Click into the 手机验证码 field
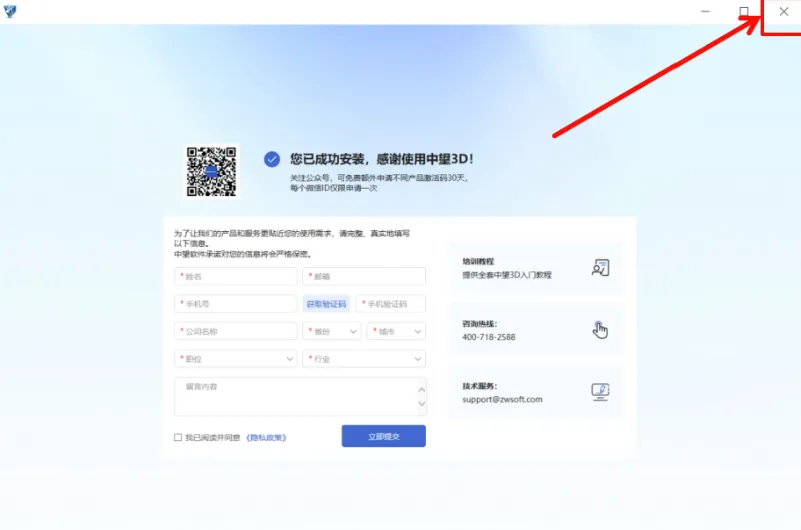 tap(391, 304)
